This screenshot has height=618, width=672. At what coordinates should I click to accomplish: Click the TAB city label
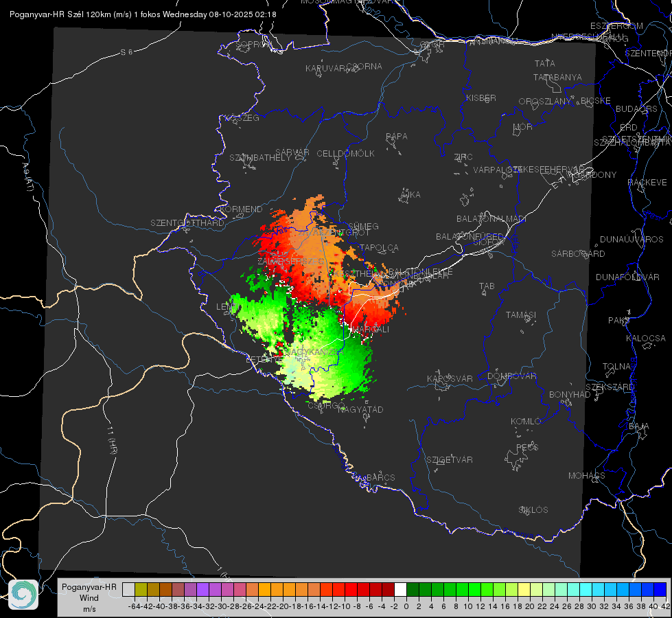(x=487, y=286)
